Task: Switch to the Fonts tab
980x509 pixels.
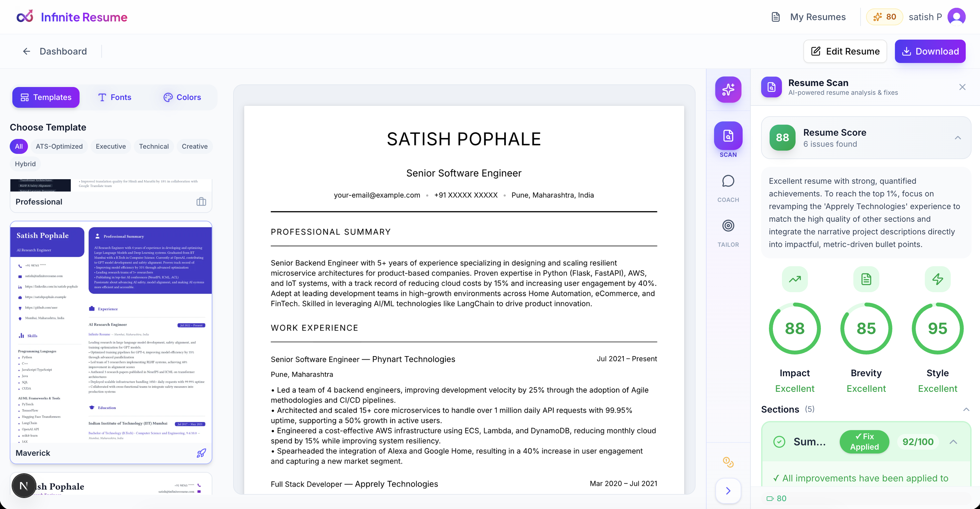Action: click(115, 97)
